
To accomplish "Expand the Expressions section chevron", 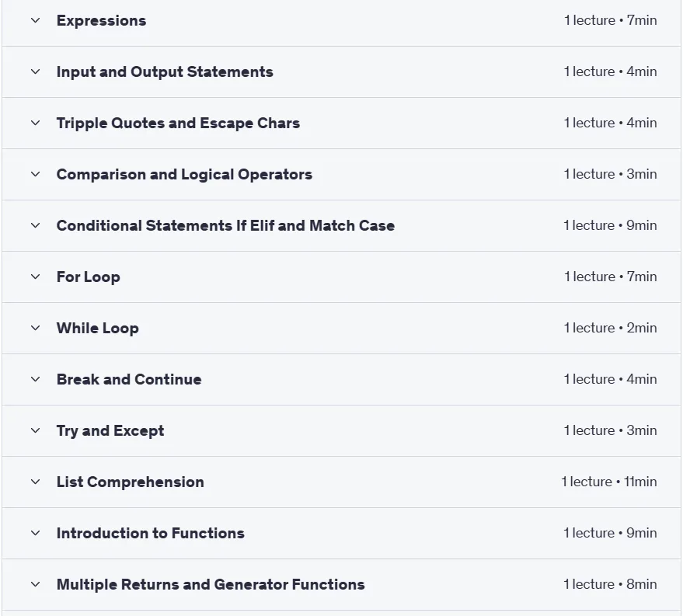I will tap(36, 20).
